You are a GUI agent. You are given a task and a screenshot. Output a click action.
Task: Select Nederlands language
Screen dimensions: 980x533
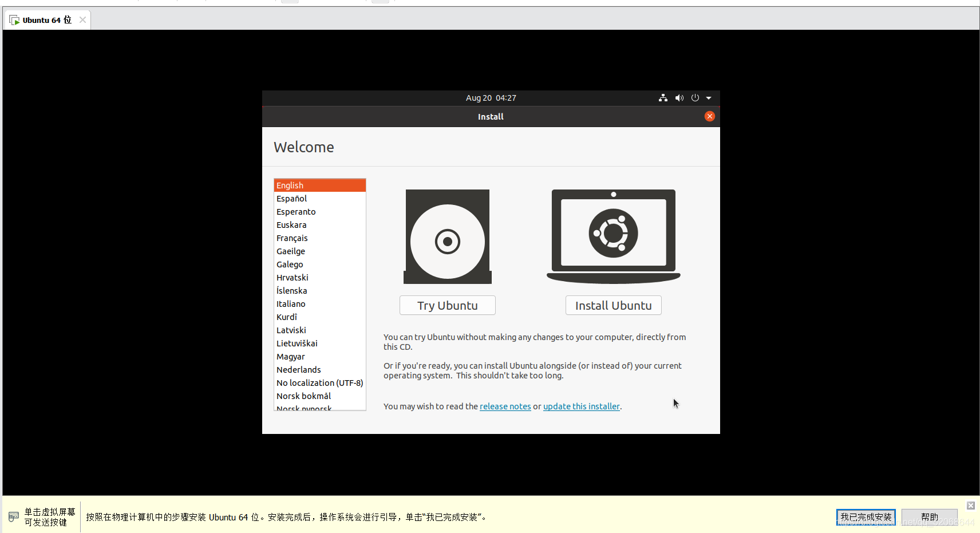(x=320, y=370)
